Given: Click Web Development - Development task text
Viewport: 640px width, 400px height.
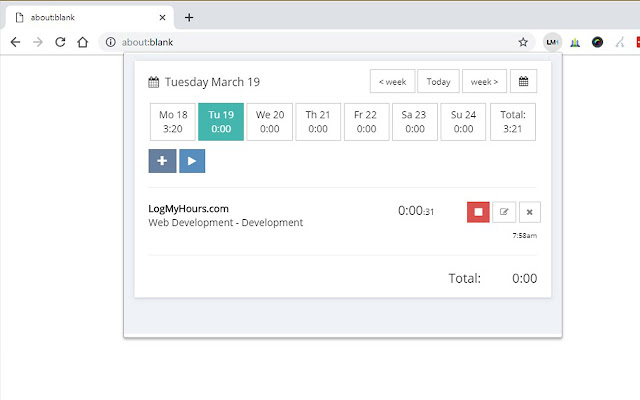Looking at the screenshot, I should click(x=225, y=222).
